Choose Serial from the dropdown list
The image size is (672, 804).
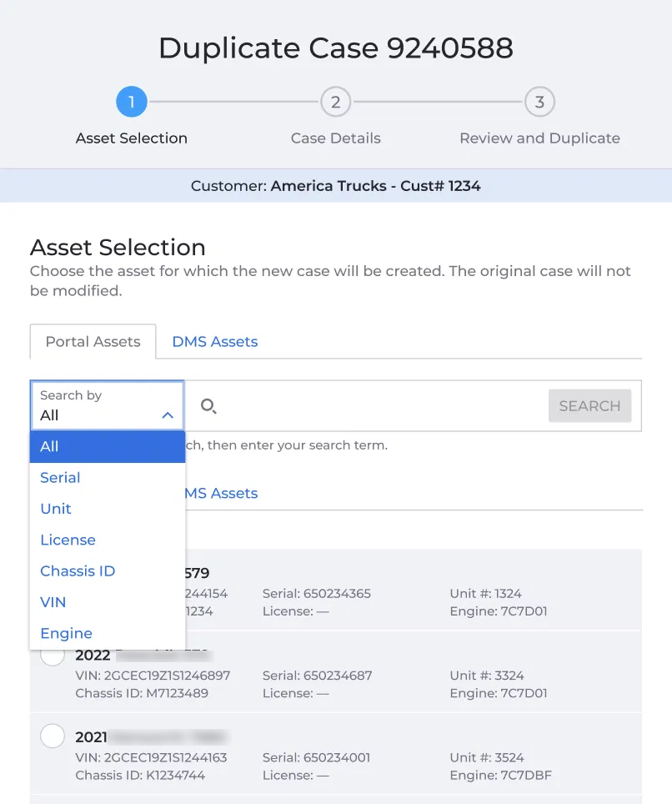pos(108,478)
